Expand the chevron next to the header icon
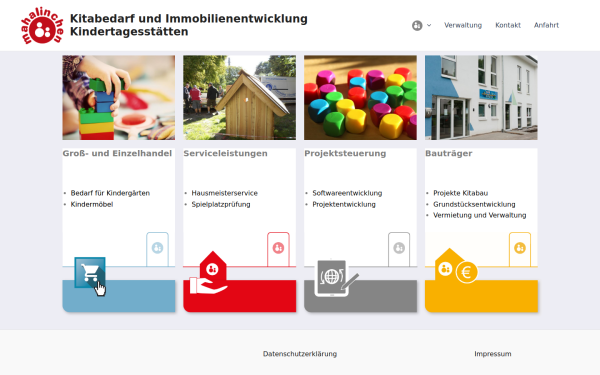 click(x=429, y=25)
